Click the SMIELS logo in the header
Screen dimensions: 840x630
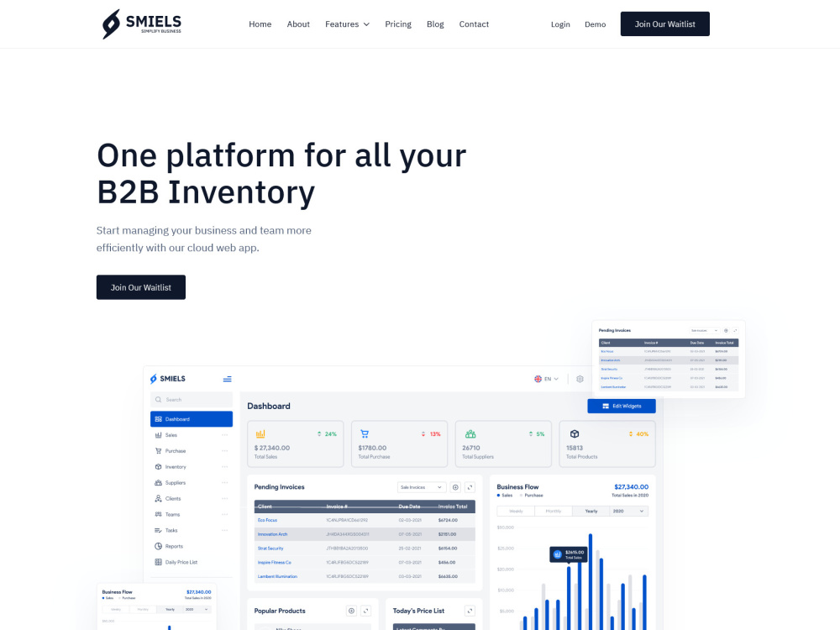click(142, 24)
